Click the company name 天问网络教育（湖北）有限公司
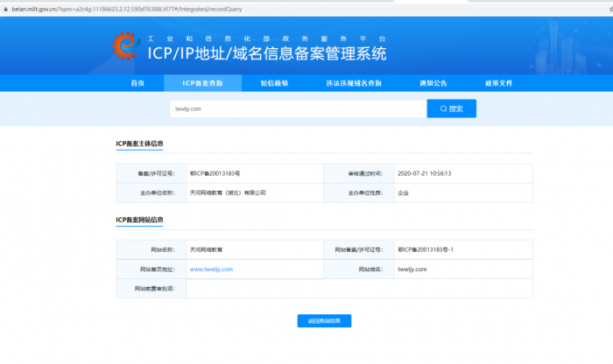Viewport: 613px width, 364px height. [227, 192]
